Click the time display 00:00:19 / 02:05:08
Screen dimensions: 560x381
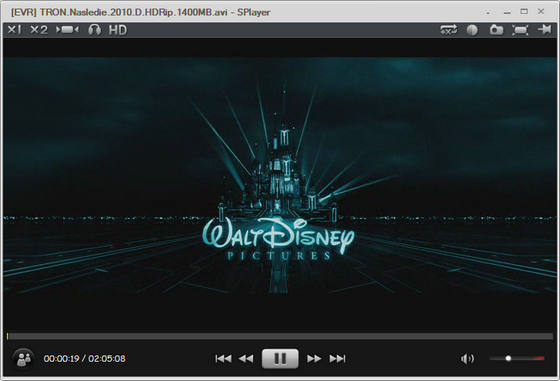pos(85,359)
